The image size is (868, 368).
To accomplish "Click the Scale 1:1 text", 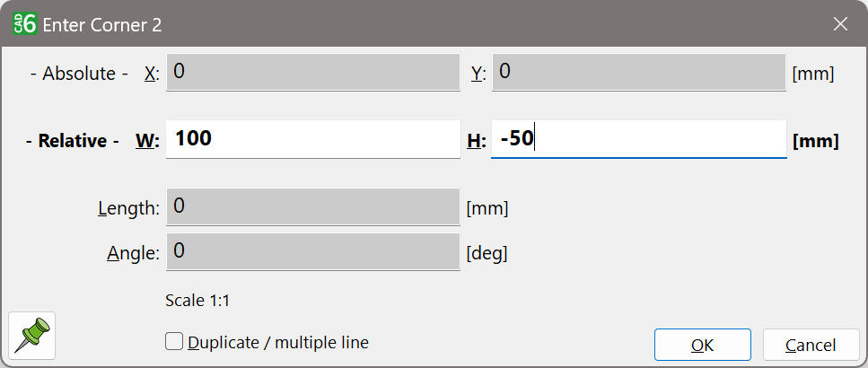I will 197,301.
